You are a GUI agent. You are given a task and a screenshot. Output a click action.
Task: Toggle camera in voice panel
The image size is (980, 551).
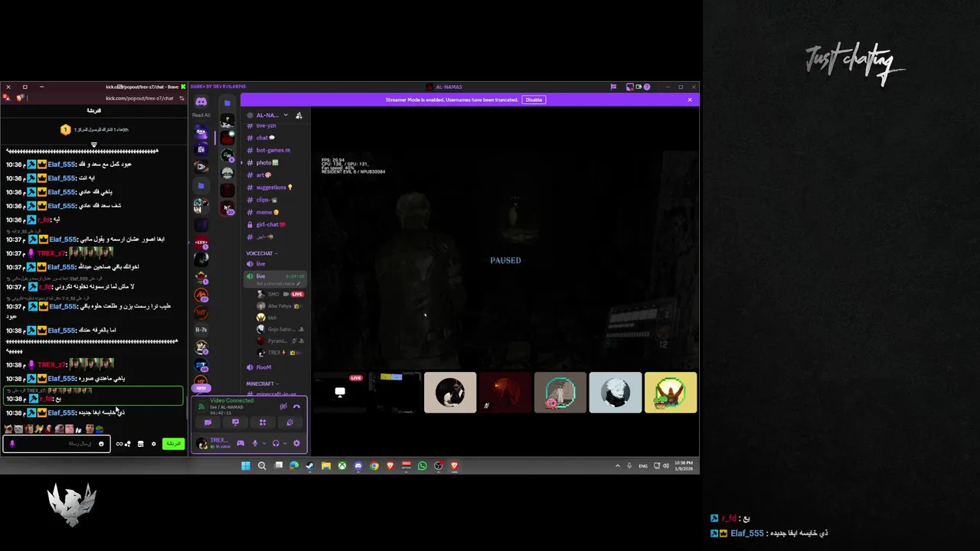pyautogui.click(x=207, y=422)
